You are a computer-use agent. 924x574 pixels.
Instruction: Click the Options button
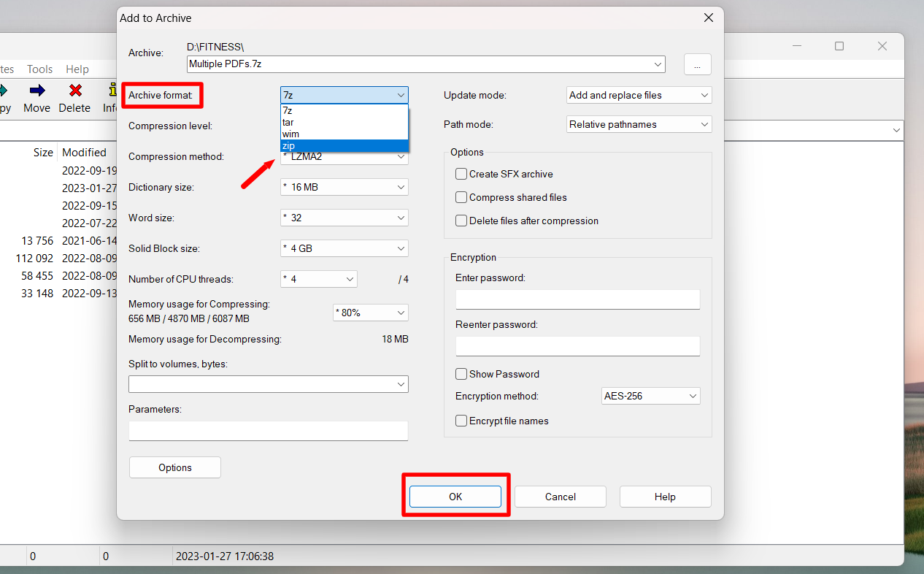[175, 467]
